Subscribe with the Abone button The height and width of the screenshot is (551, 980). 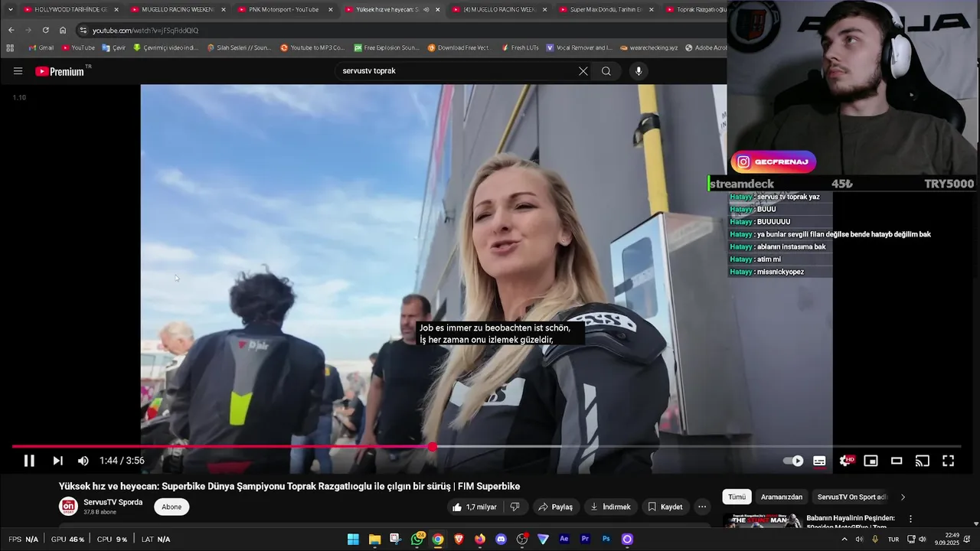(171, 507)
